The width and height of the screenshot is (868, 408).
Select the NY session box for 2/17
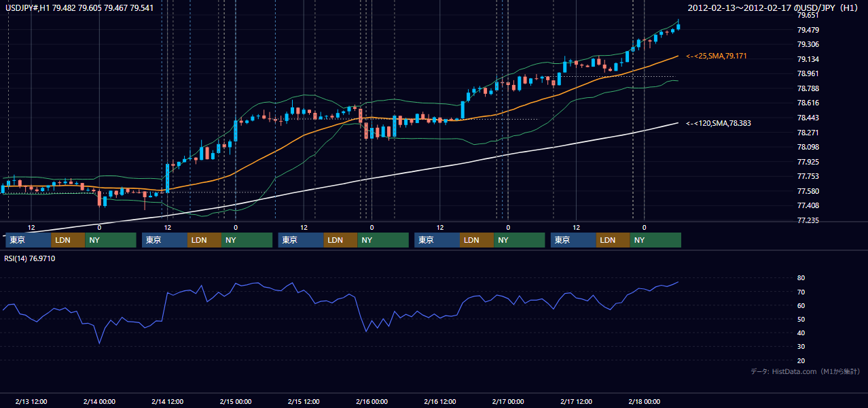655,240
